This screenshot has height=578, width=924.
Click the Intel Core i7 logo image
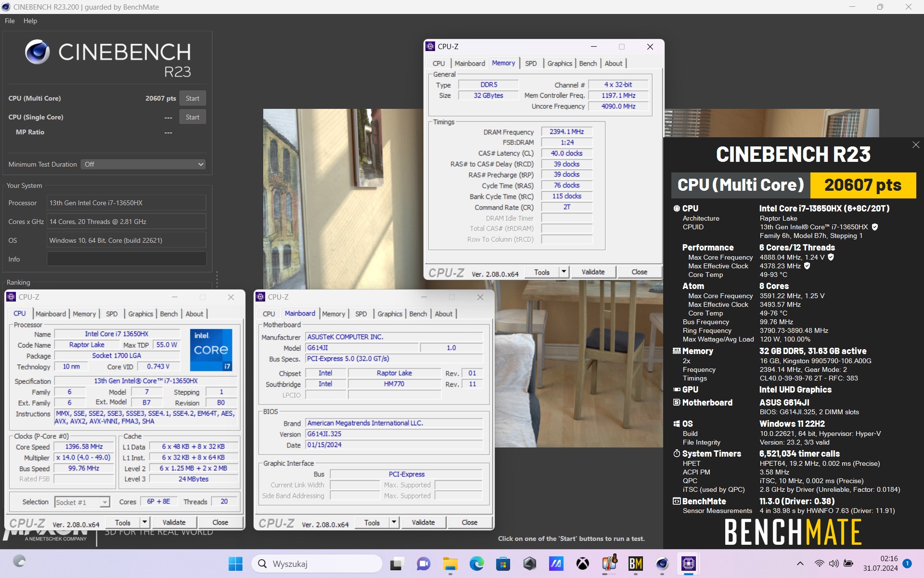click(211, 350)
